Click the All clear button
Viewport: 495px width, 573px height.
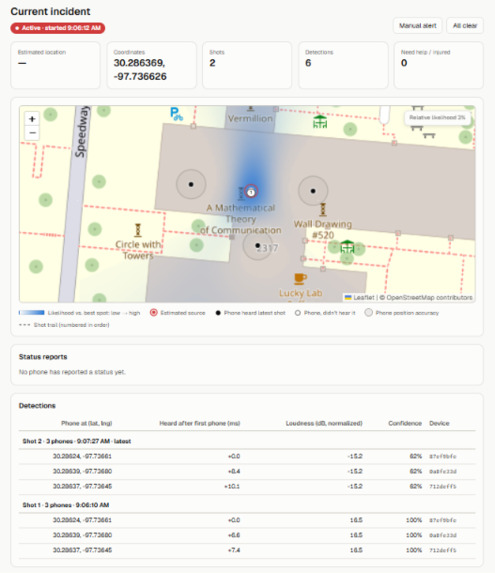pyautogui.click(x=465, y=26)
